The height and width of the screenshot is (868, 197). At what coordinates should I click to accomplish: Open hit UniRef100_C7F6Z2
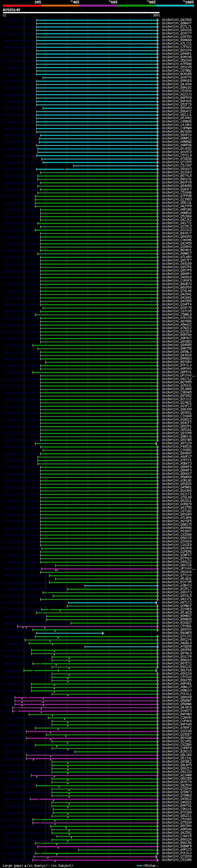tap(176, 47)
